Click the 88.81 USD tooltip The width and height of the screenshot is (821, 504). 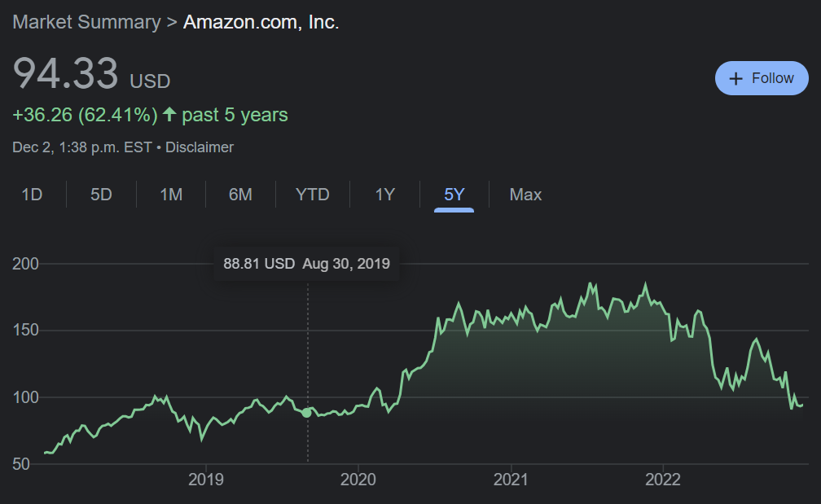(307, 264)
